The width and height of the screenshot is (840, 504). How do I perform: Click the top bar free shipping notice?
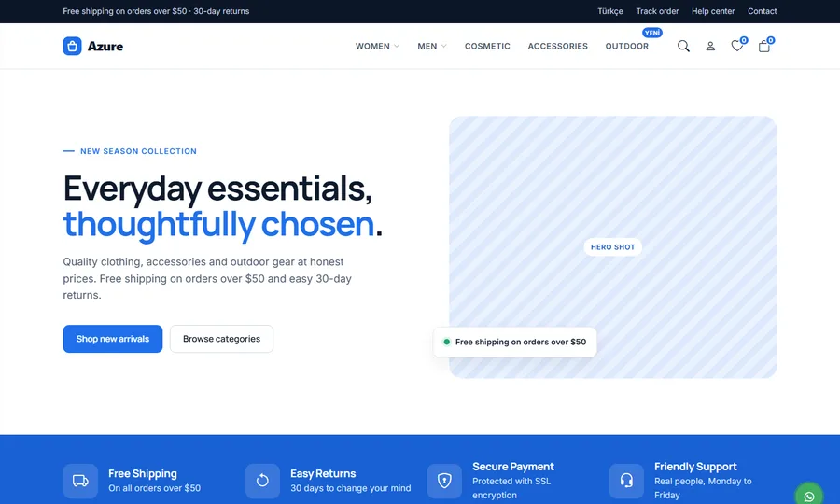tap(156, 11)
